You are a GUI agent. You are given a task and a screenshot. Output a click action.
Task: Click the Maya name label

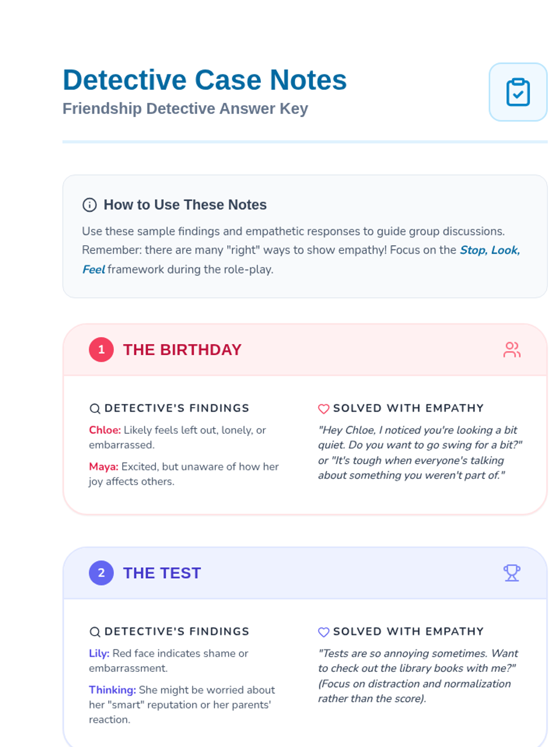pos(104,466)
